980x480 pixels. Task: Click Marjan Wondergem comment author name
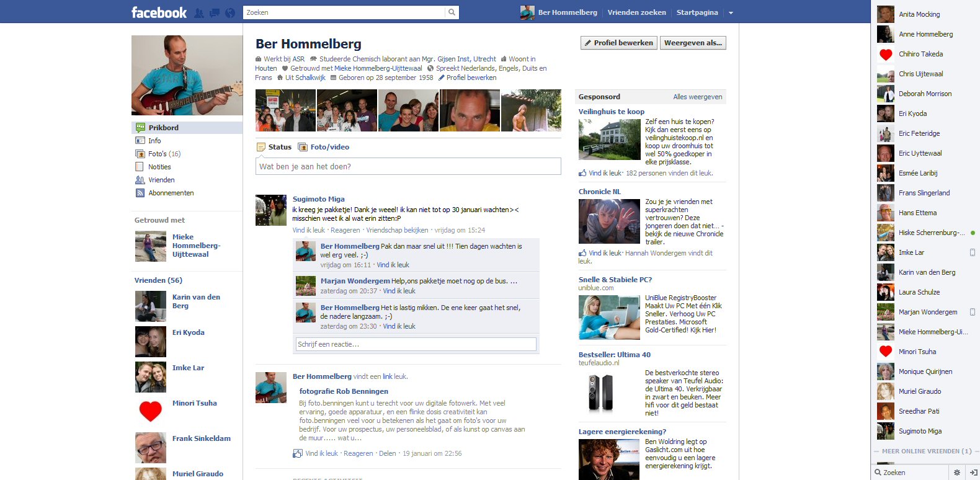coord(355,281)
